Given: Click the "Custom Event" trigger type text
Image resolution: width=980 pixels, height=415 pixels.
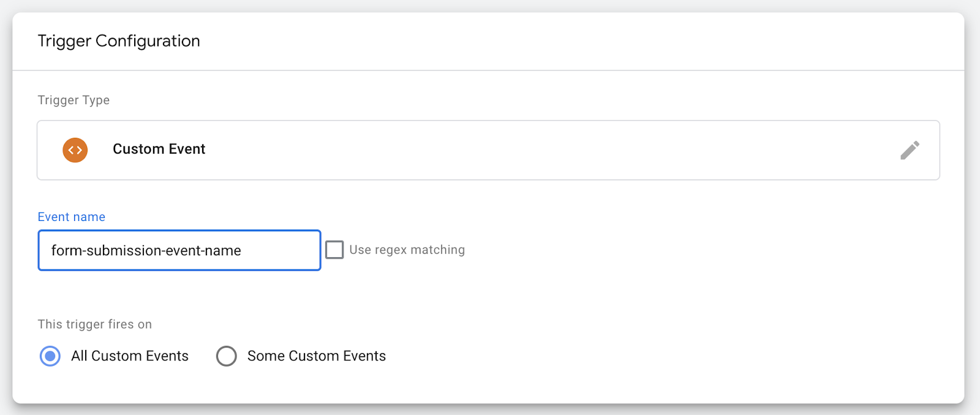Looking at the screenshot, I should [x=159, y=149].
